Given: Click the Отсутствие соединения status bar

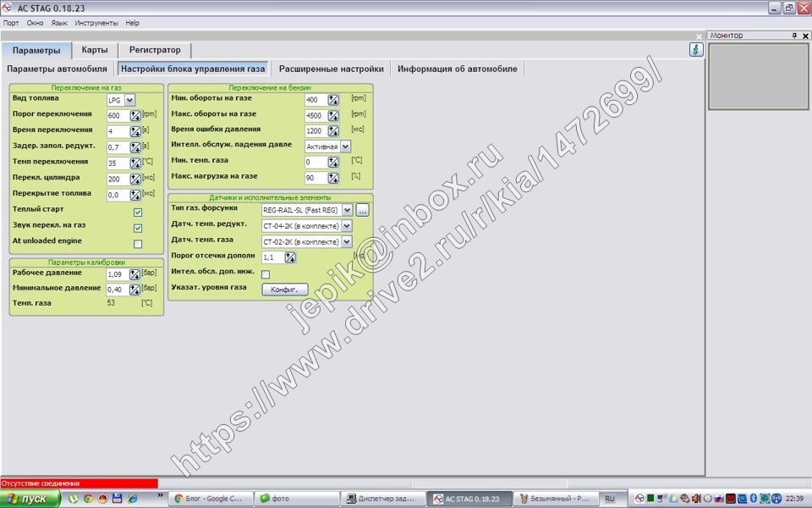Looking at the screenshot, I should pyautogui.click(x=79, y=483).
